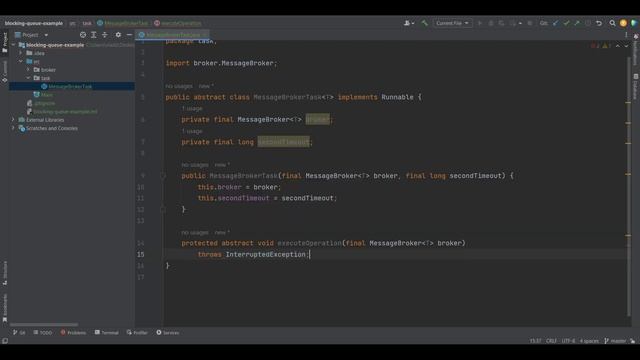This screenshot has width=640, height=360.
Task: Toggle the Bookmarks tool window side tab
Action: pyautogui.click(x=4, y=308)
